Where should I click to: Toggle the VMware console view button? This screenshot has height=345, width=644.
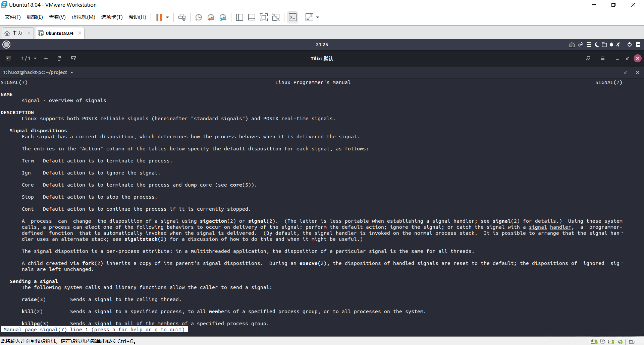click(x=292, y=17)
